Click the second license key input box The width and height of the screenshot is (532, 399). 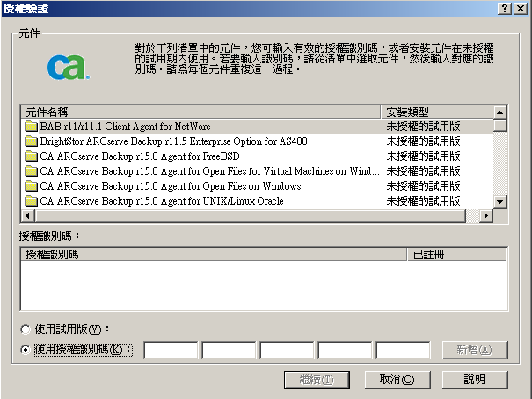coord(229,350)
